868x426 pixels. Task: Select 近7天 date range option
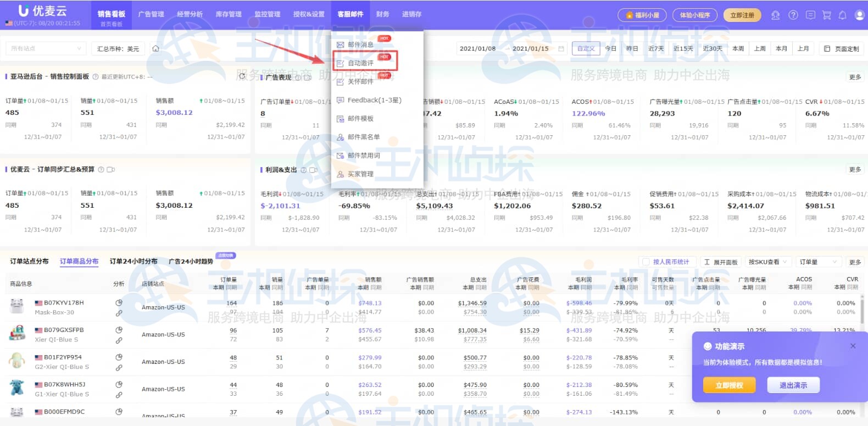[x=656, y=49]
